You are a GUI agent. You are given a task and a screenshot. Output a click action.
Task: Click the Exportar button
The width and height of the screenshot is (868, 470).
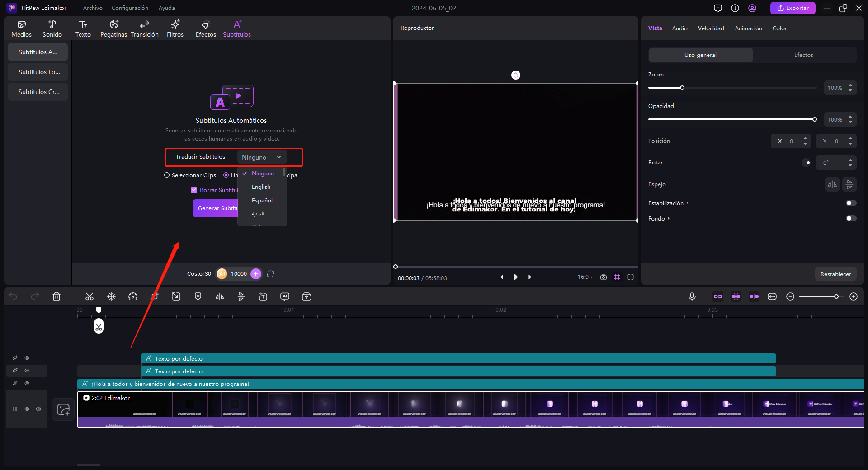pos(793,8)
